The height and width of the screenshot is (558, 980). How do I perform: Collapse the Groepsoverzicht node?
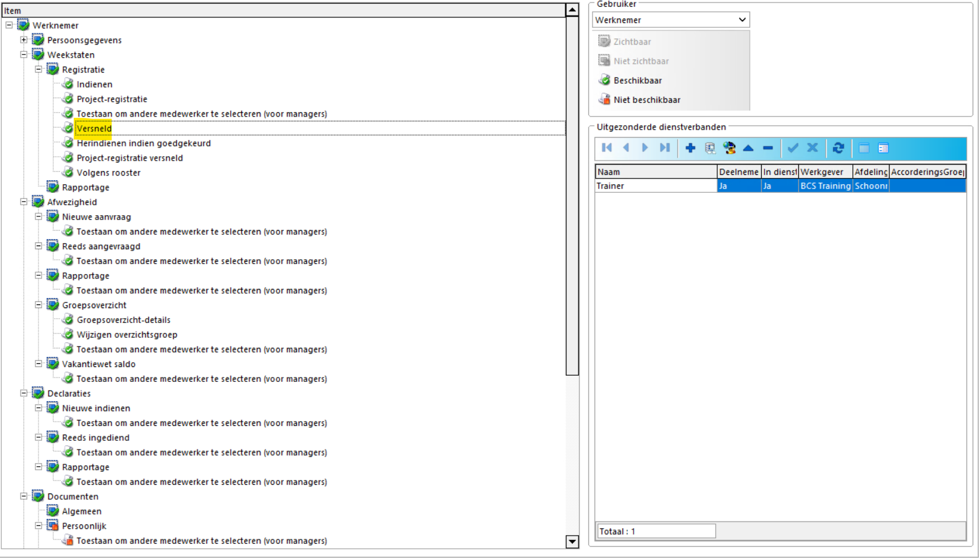click(38, 304)
